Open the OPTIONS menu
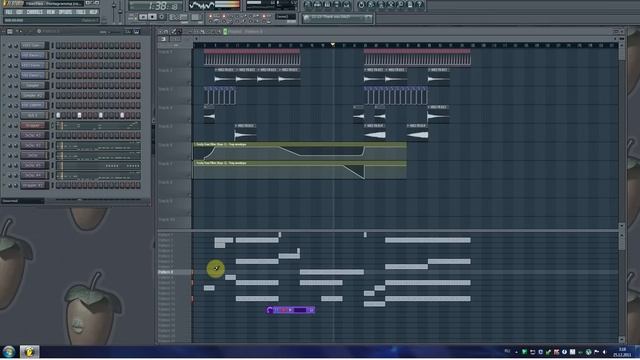Screen dimensions: 640x360 pyautogui.click(x=65, y=12)
